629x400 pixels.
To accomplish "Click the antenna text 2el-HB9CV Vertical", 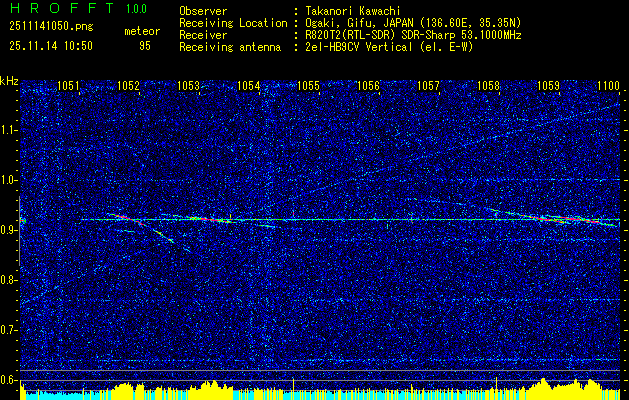I will (x=359, y=47).
